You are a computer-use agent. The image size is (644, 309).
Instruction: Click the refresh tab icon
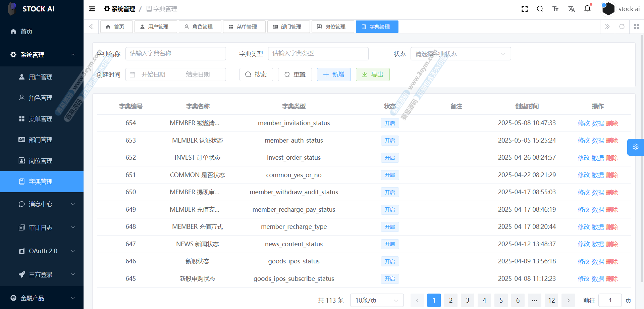click(622, 27)
